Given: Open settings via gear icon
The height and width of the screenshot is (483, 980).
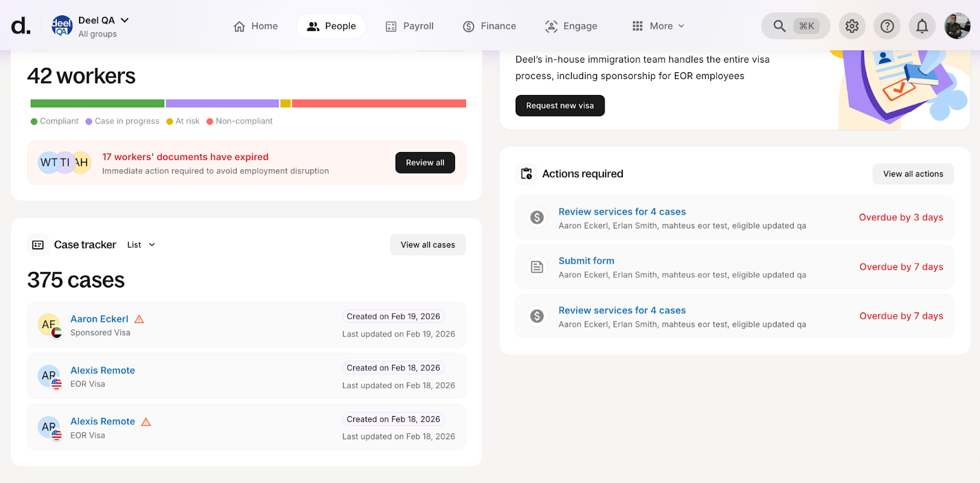Looking at the screenshot, I should tap(851, 26).
